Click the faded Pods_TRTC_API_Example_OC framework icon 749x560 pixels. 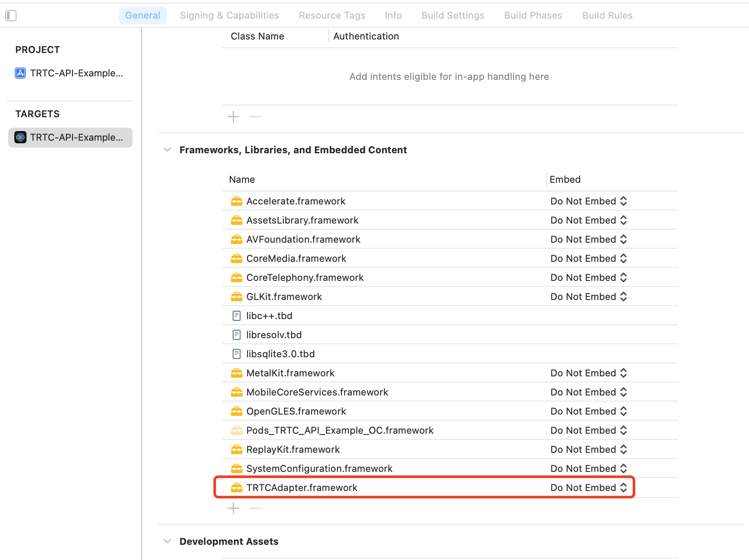(x=236, y=430)
